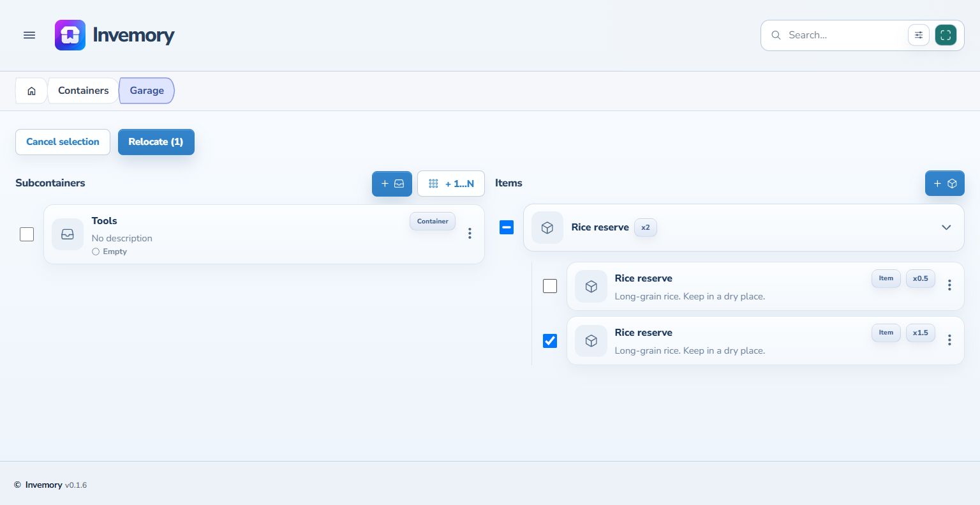Focus the Search input field
The height and width of the screenshot is (505, 980).
click(843, 35)
